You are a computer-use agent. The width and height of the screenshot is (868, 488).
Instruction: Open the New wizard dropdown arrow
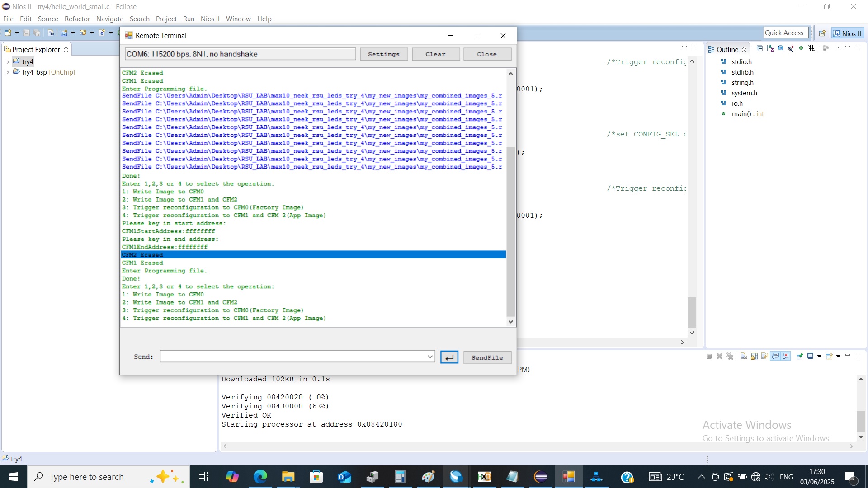click(17, 33)
